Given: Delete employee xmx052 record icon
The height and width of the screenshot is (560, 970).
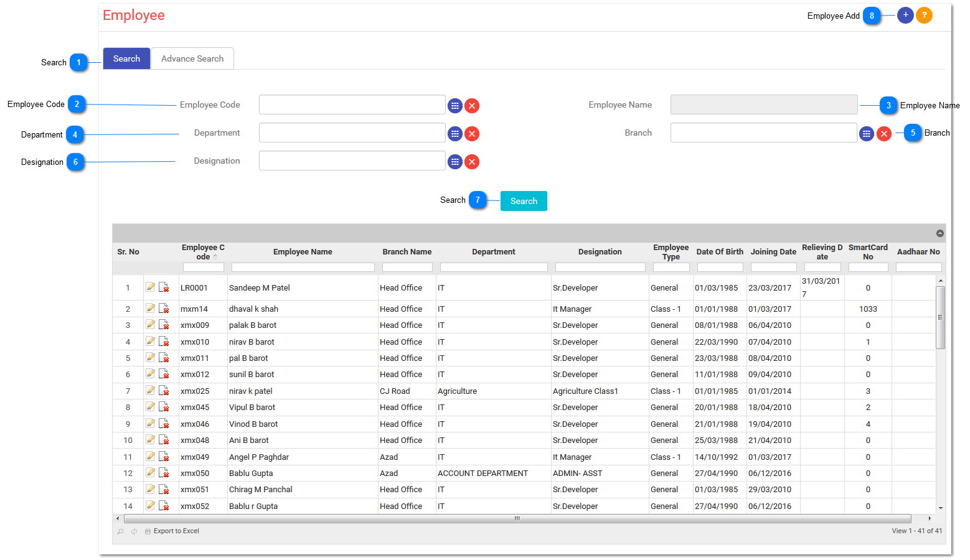Looking at the screenshot, I should pyautogui.click(x=164, y=505).
